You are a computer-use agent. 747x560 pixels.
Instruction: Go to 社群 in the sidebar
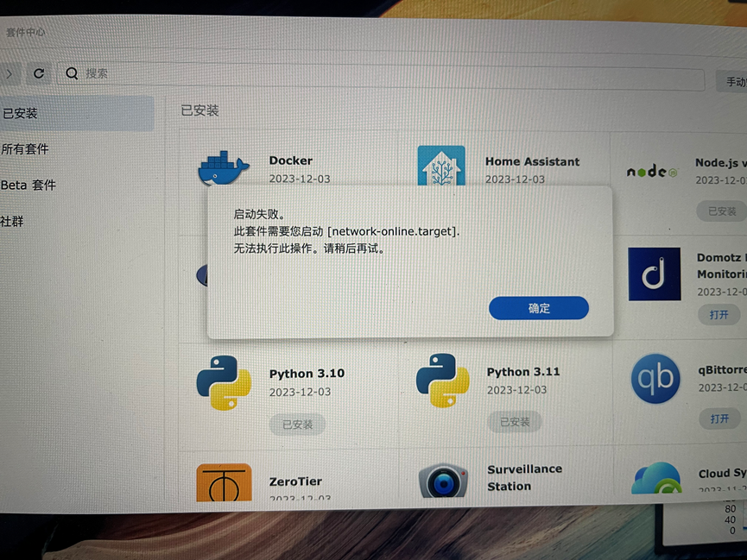(x=13, y=221)
